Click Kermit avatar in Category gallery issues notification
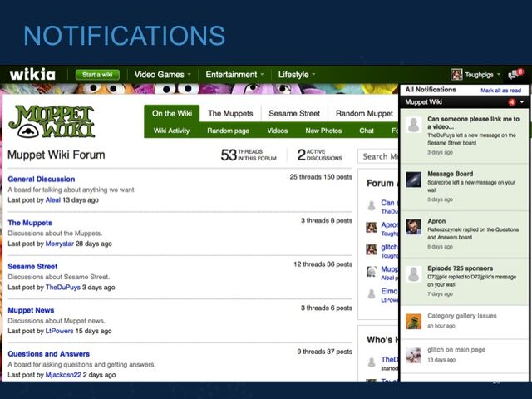Screen dimensions: 532x399 tap(414, 321)
